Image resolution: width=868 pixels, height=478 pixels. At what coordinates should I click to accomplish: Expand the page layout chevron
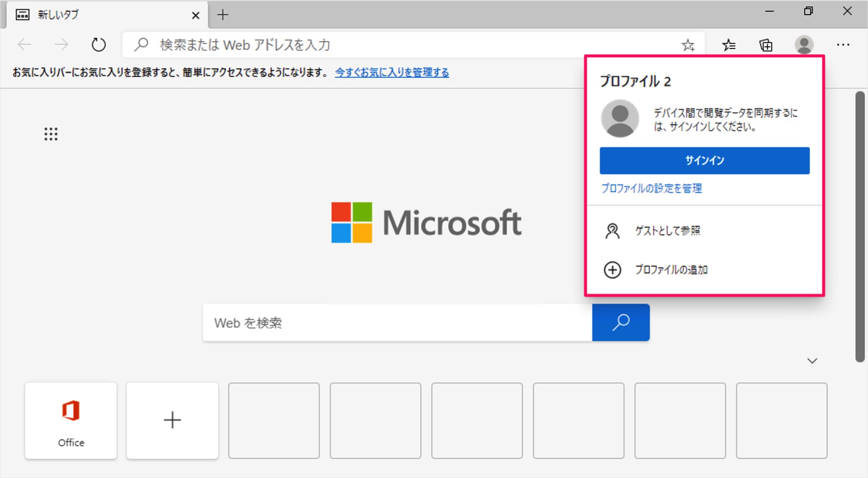pyautogui.click(x=812, y=360)
